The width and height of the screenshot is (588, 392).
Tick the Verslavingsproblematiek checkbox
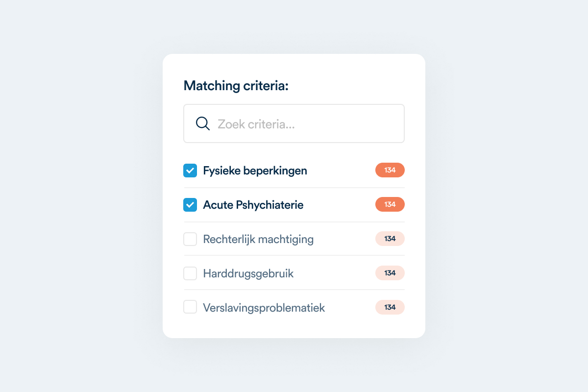point(190,307)
